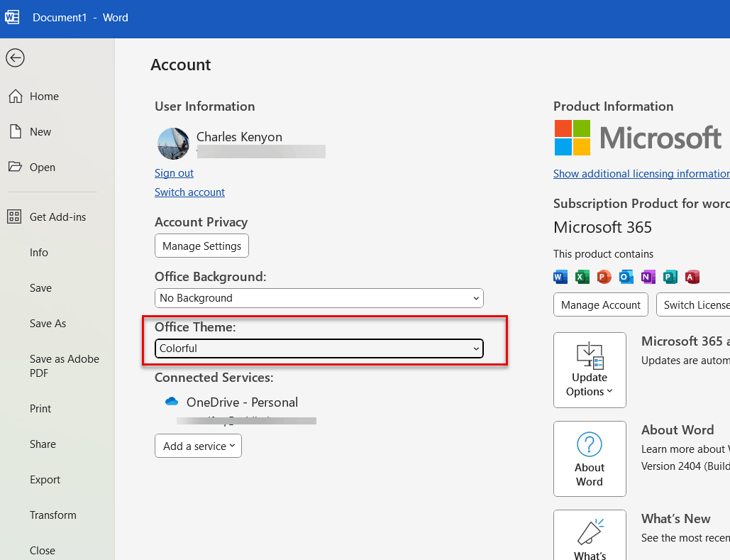Viewport: 730px width, 560px height.
Task: Click the Outlook app icon under product contents
Action: [x=626, y=277]
